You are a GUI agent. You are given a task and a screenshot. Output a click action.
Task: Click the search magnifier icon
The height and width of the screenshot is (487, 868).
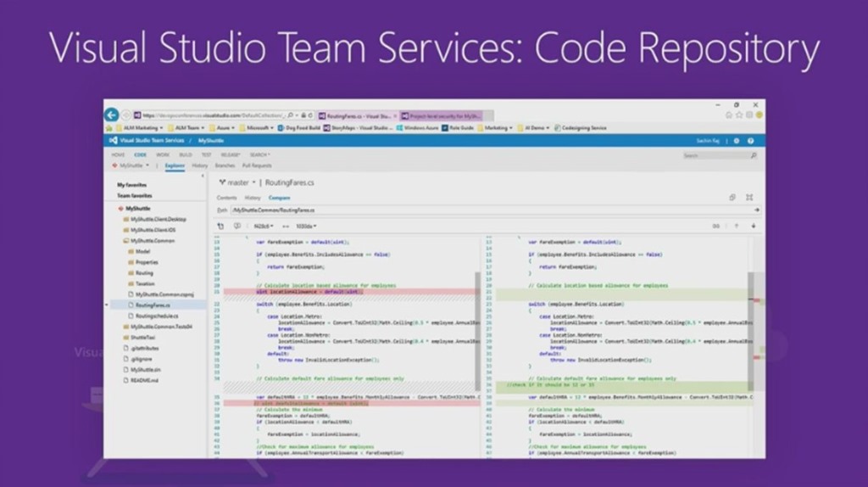[753, 155]
